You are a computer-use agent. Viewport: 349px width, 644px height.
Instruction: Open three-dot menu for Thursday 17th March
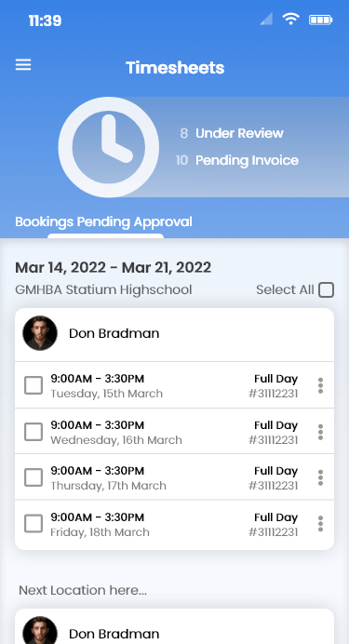point(320,477)
